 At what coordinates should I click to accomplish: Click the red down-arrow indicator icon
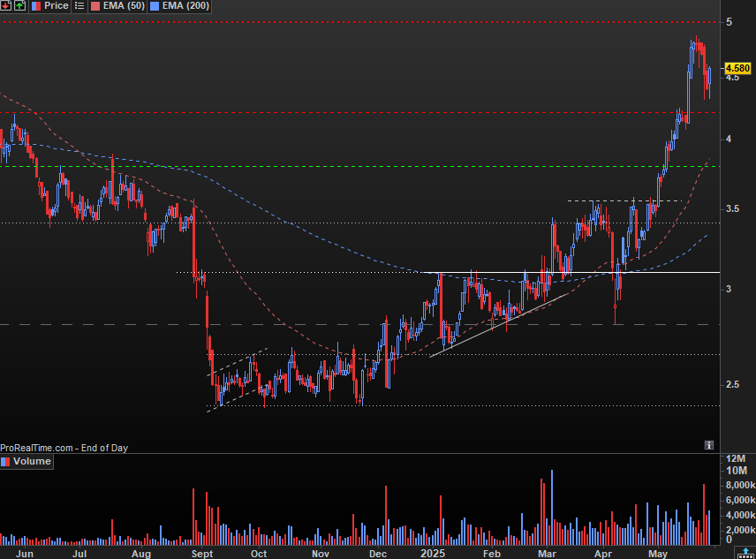pos(5,6)
